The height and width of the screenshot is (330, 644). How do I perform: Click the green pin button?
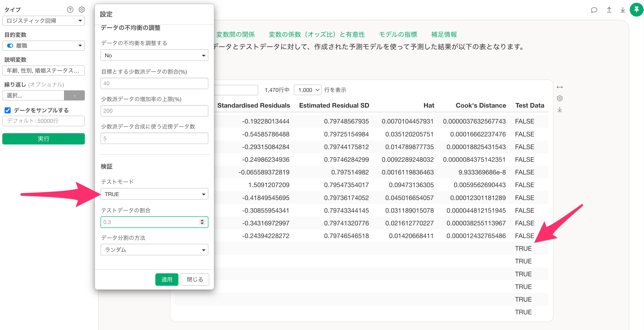[x=636, y=10]
